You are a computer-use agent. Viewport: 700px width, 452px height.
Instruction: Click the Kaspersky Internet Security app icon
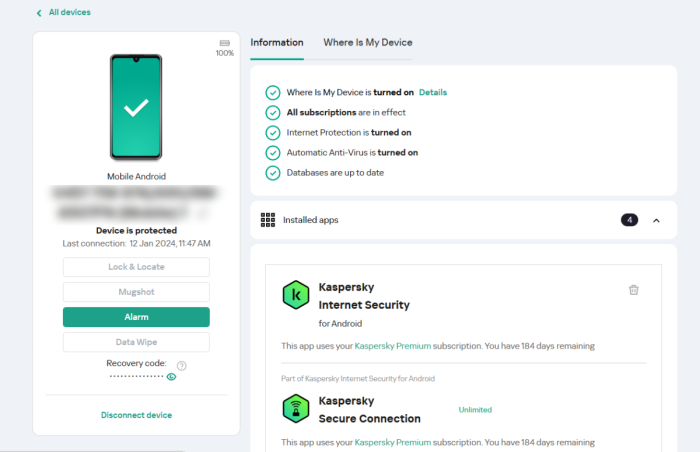295,295
